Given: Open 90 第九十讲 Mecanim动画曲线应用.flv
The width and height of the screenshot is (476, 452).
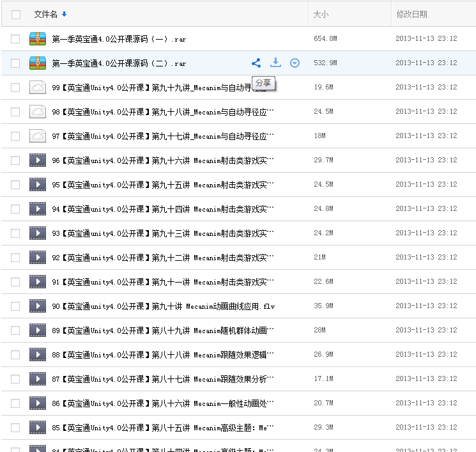Looking at the screenshot, I should (164, 306).
